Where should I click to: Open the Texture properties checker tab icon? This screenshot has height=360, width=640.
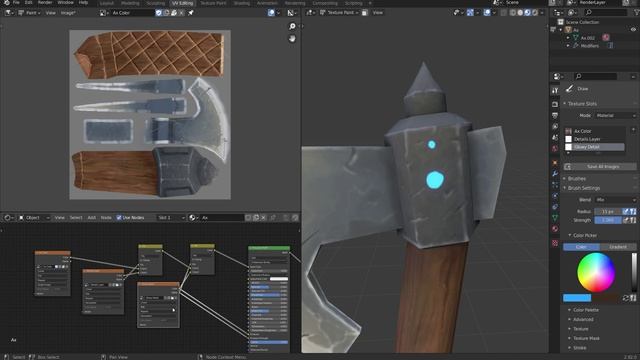[555, 243]
